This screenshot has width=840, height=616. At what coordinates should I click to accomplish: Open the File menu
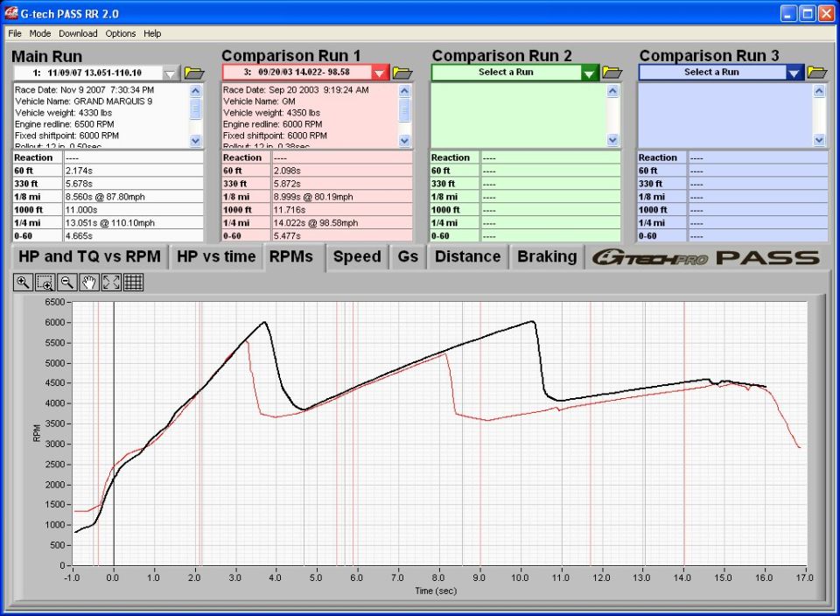tap(15, 33)
